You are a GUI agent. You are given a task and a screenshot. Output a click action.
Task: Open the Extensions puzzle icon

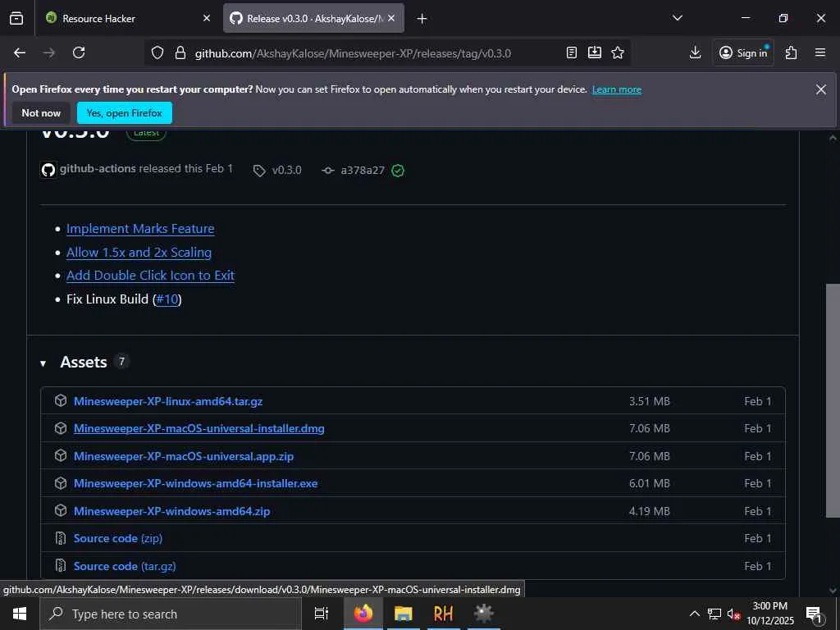click(792, 52)
